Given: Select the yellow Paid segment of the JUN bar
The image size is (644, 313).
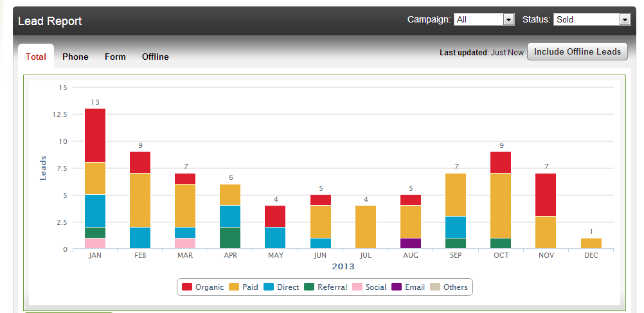Looking at the screenshot, I should [320, 221].
